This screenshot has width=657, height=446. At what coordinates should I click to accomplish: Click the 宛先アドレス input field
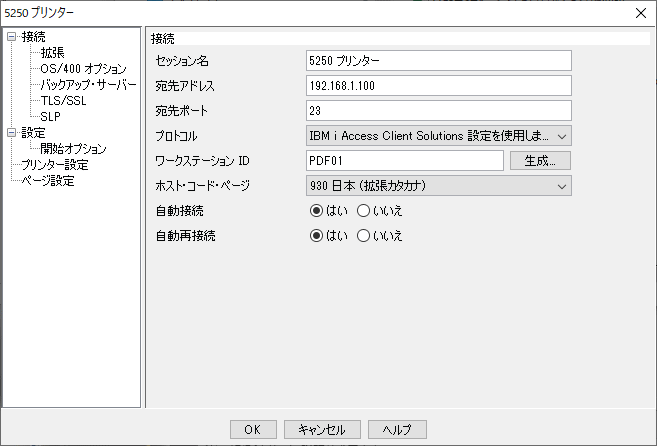pos(439,86)
